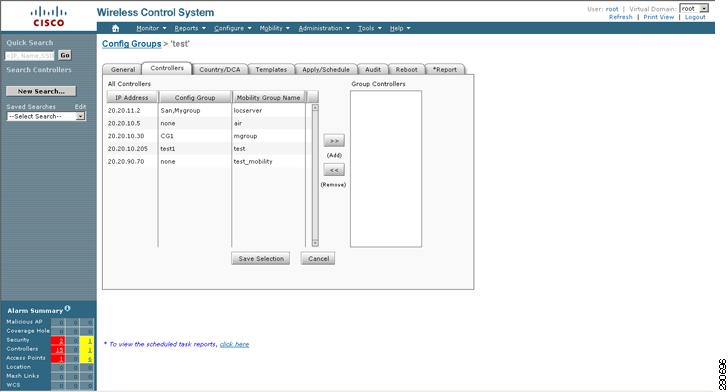Open the Print View link

[x=658, y=17]
